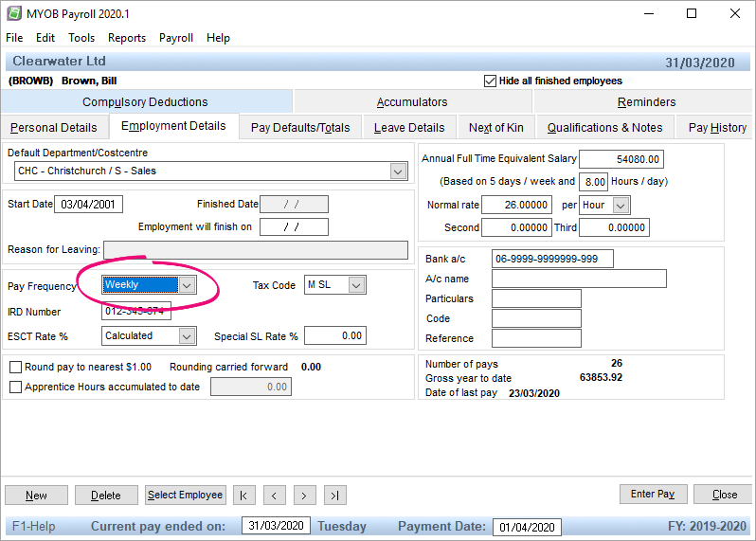This screenshot has width=756, height=541.
Task: Go to first employee record
Action: [x=244, y=495]
